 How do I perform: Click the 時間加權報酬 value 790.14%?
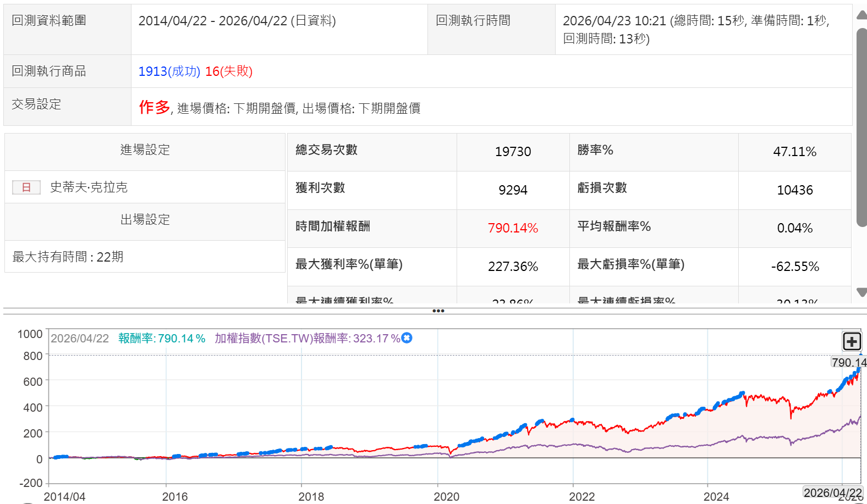coord(512,228)
